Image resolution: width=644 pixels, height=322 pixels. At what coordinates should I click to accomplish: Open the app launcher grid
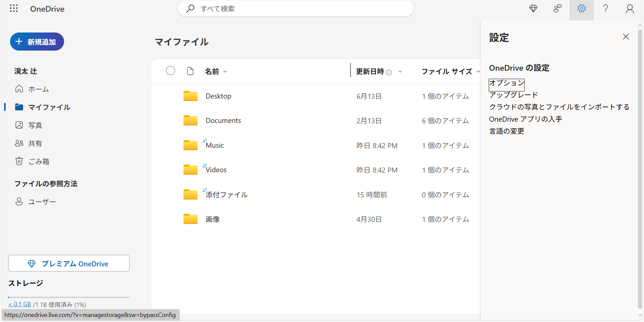14,8
